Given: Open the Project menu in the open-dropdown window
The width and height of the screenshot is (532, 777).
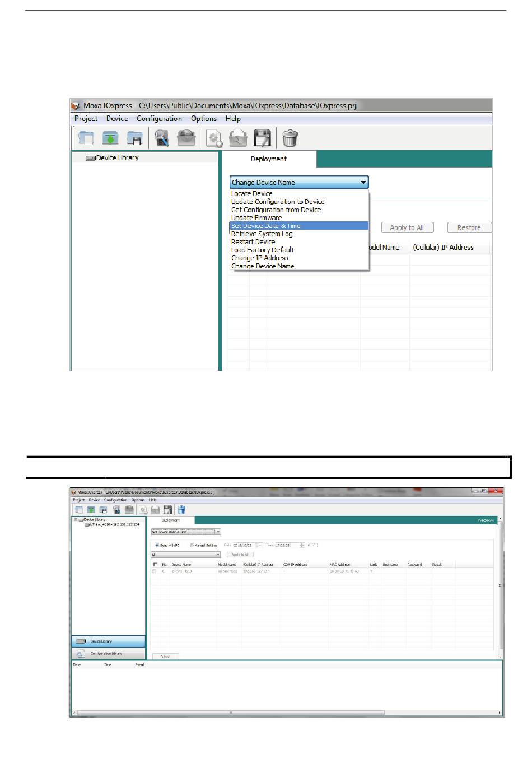Looking at the screenshot, I should point(86,119).
